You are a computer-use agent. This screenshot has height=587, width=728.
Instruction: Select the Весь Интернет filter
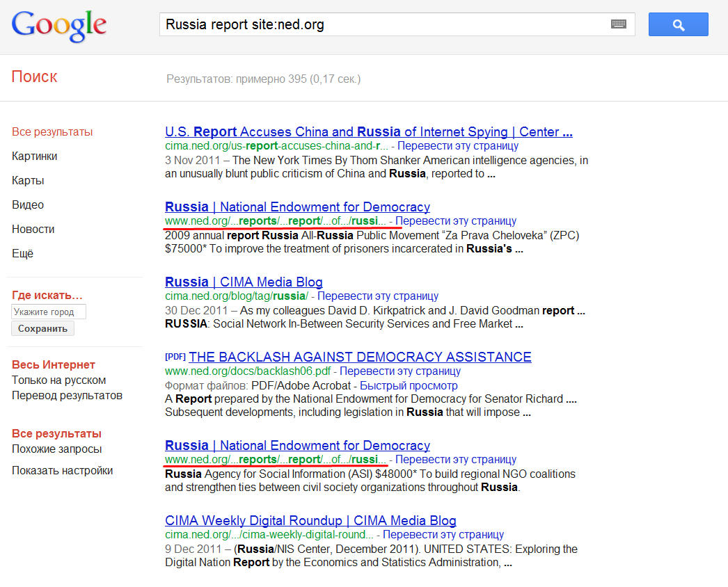[54, 364]
